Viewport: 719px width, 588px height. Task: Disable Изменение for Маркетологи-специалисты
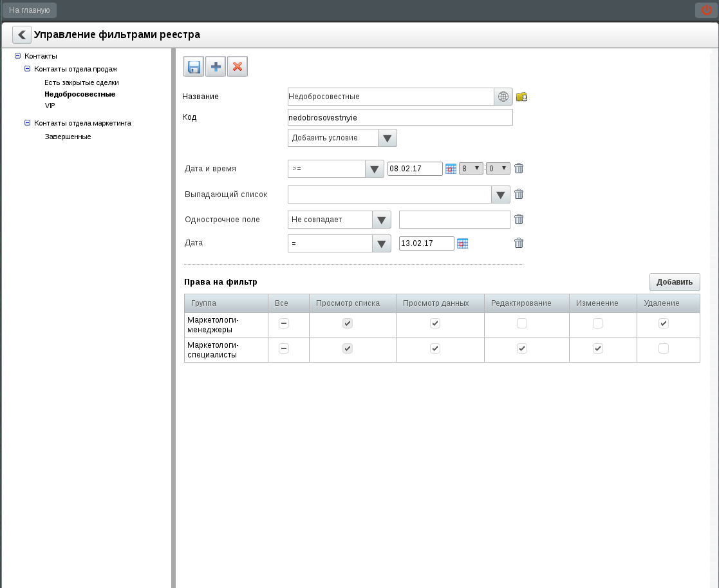coord(598,348)
